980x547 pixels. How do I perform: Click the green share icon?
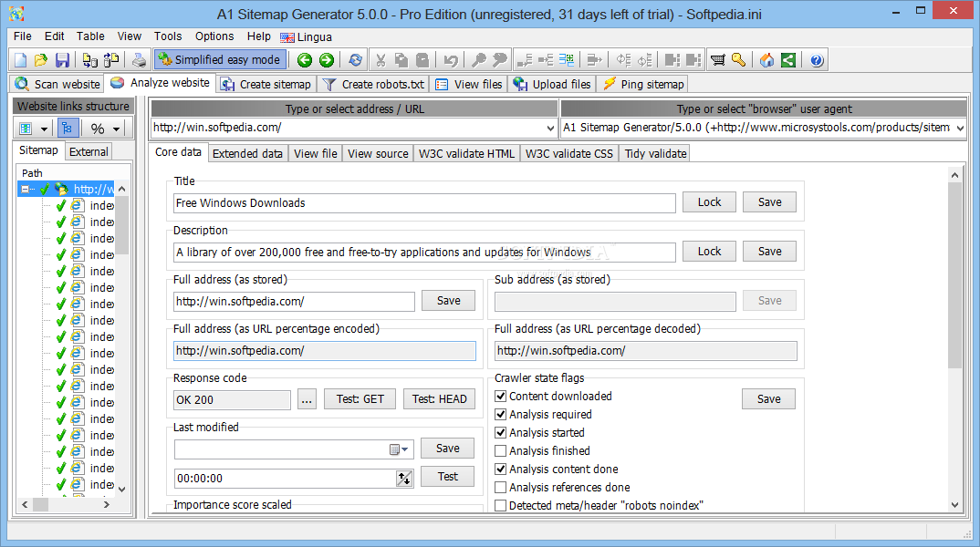tap(788, 60)
